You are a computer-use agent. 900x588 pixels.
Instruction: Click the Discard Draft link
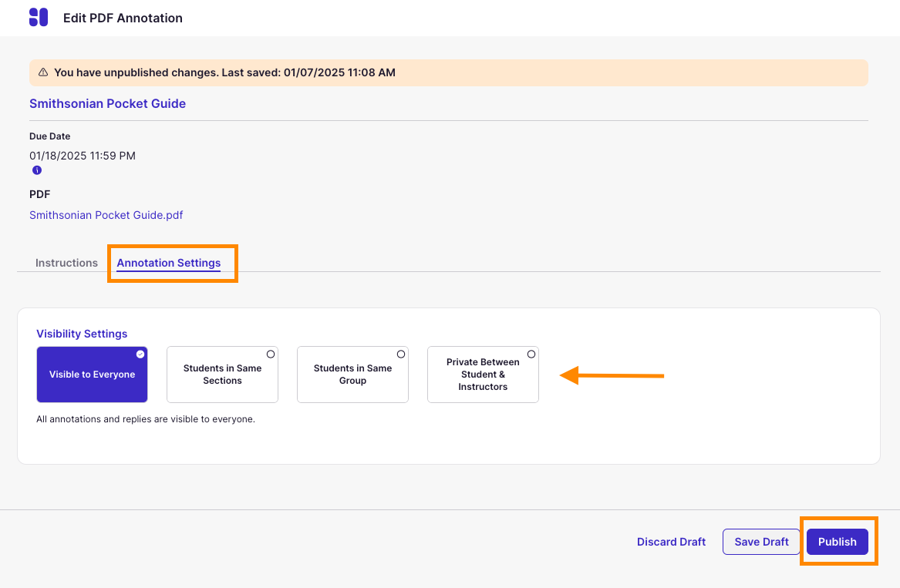point(671,542)
